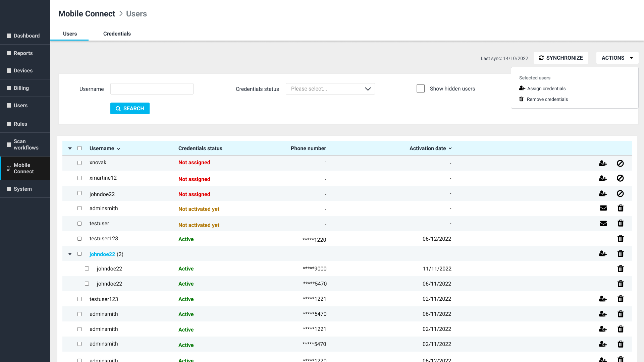Click assign credentials icon for xnovak
This screenshot has height=362, width=644.
[x=603, y=164]
